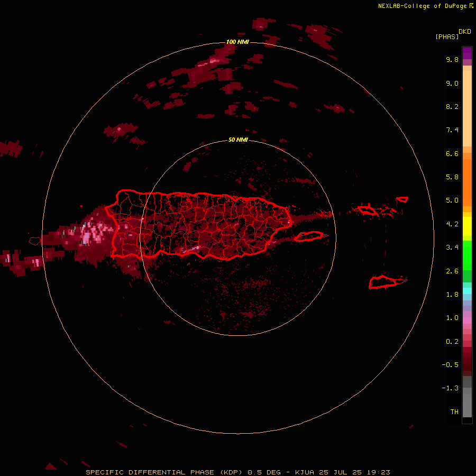Click the 100 NMI range ring label
The height and width of the screenshot is (476, 476).
coord(237,42)
